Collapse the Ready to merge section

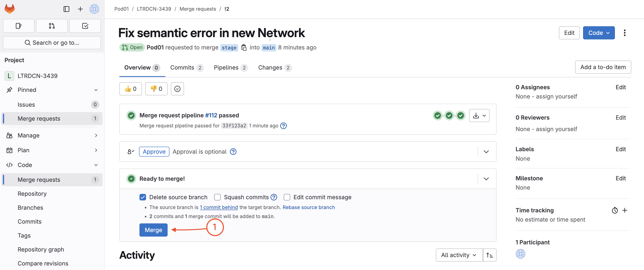point(486,179)
